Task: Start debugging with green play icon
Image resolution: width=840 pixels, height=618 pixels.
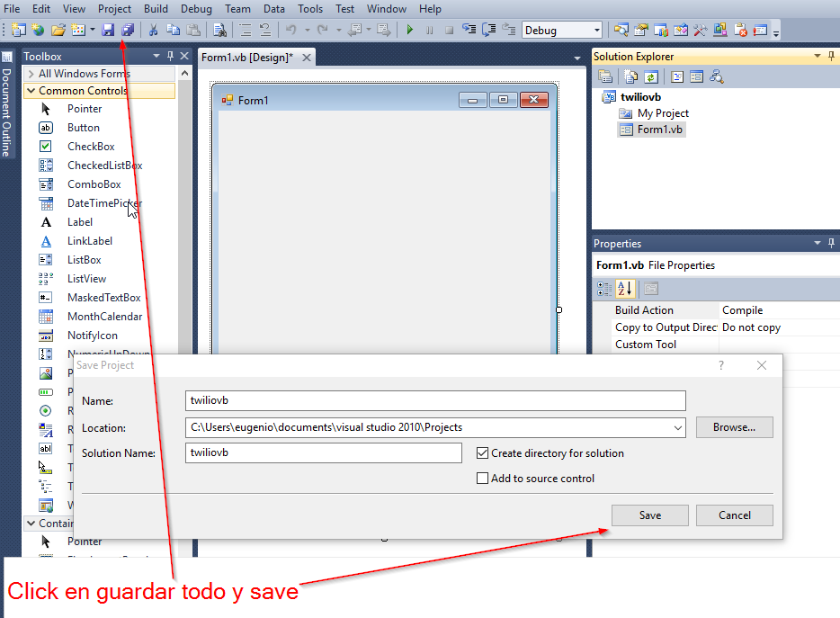Action: [x=410, y=30]
